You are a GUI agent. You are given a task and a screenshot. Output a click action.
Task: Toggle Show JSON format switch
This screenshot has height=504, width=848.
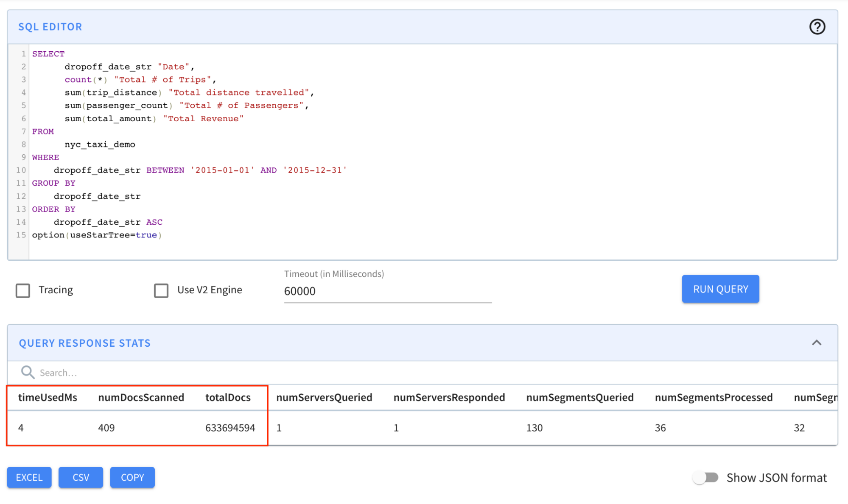point(705,478)
